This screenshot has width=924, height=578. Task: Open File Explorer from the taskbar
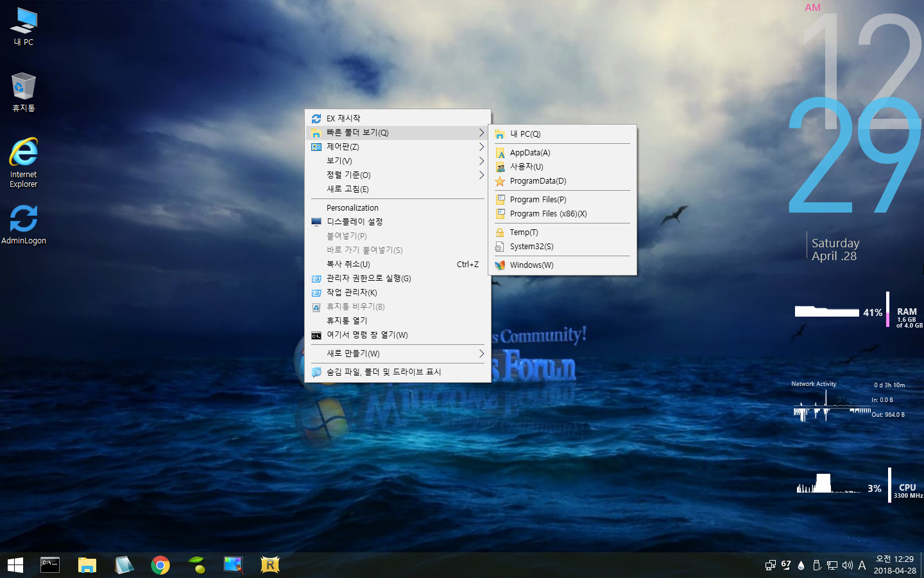pos(87,565)
